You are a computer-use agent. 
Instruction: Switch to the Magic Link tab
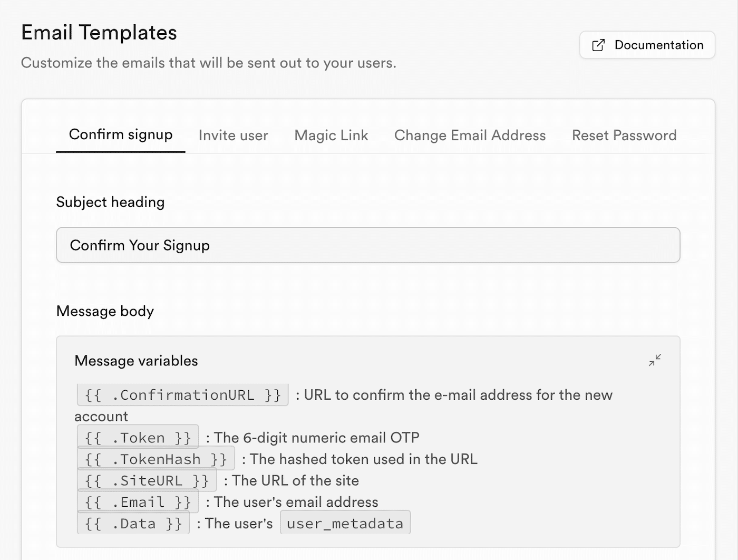331,136
